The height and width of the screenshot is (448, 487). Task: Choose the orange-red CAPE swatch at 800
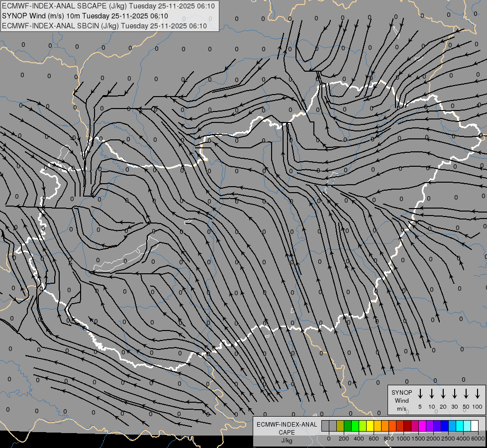(392, 426)
